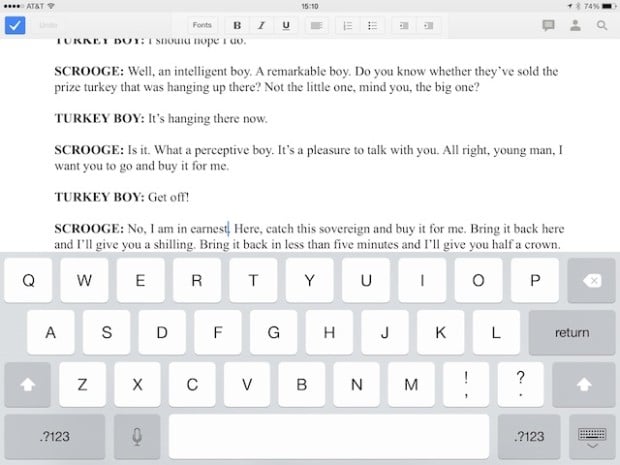620x465 pixels.
Task: Tap the B key on keyboard
Action: (302, 384)
